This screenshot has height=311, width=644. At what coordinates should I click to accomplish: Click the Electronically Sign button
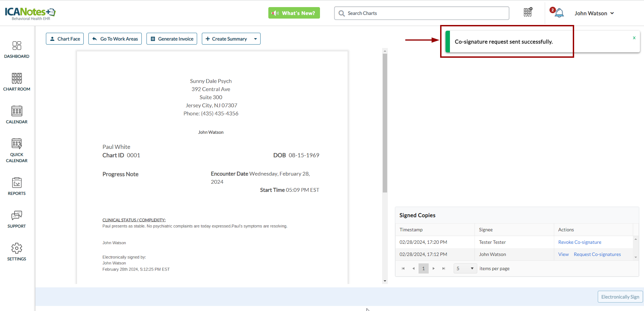[620, 297]
